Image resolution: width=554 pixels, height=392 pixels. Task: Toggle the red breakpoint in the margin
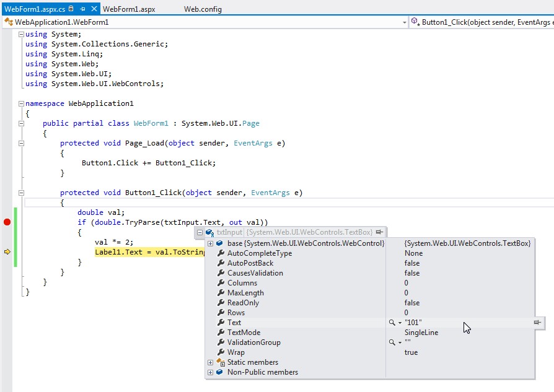pos(7,222)
